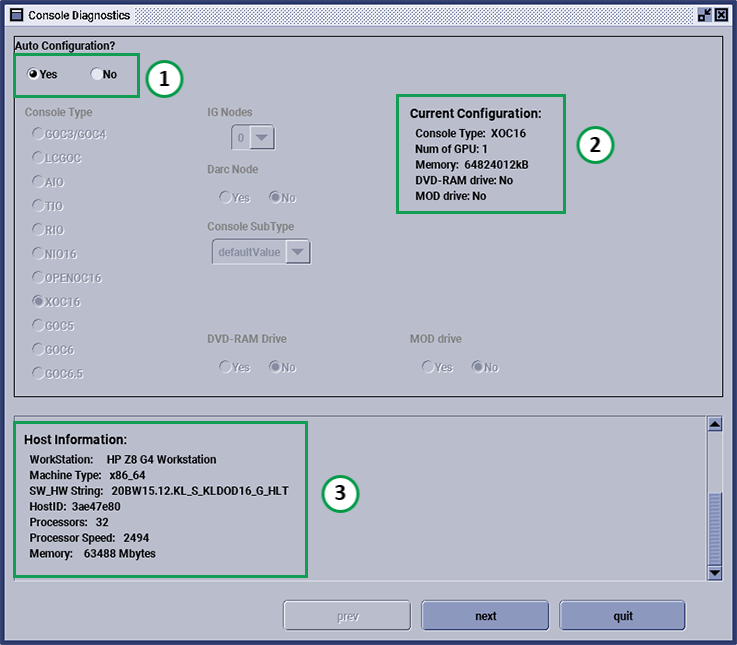Select GOC6.5 console type
Screen dimensions: 737x645
pos(38,373)
